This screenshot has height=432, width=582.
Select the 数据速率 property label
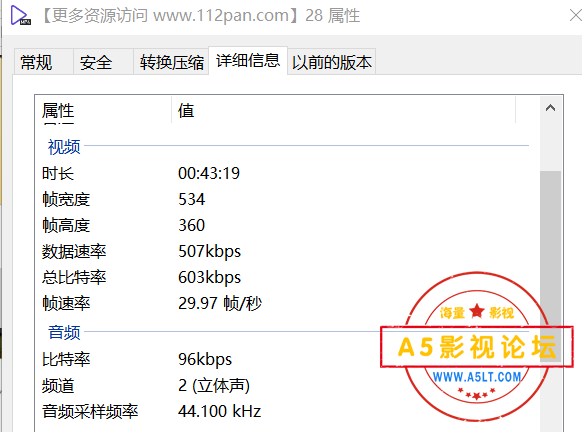click(x=74, y=251)
